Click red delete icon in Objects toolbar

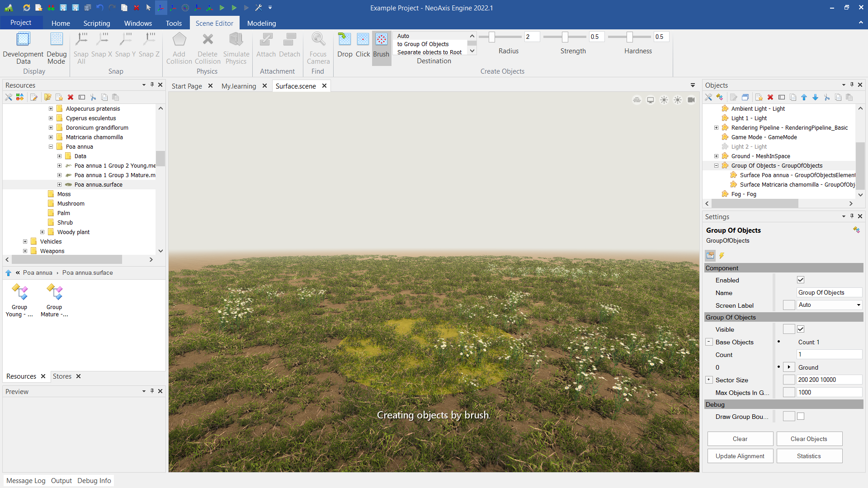[x=770, y=97]
